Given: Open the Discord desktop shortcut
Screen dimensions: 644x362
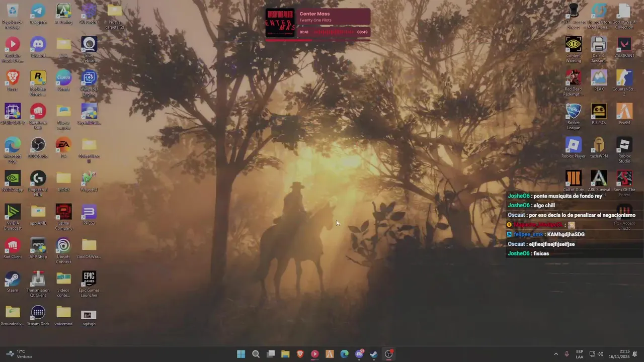Looking at the screenshot, I should click(x=38, y=48).
